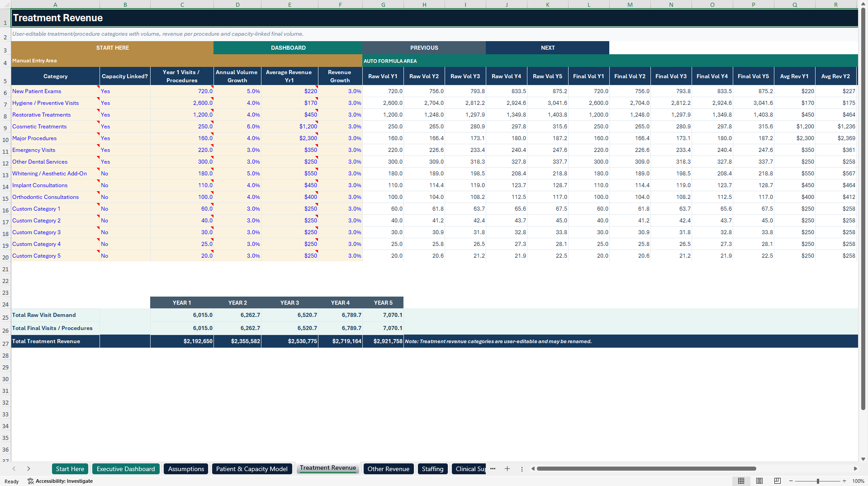Screen dimensions: 868x486
Task: Switch to Page Layout view icon
Action: [759, 481]
